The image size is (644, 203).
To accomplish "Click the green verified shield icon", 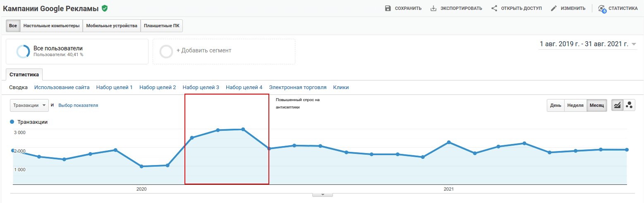I will pyautogui.click(x=105, y=8).
